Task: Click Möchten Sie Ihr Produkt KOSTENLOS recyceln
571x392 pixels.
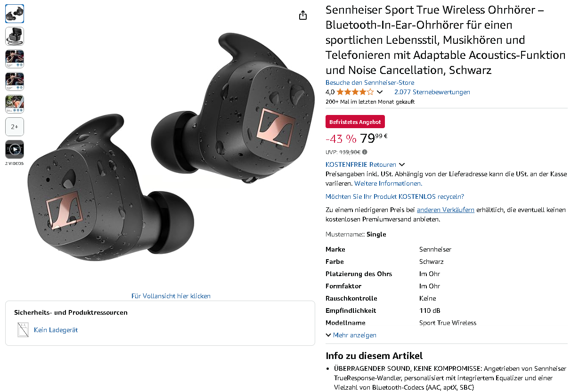Action: point(395,196)
